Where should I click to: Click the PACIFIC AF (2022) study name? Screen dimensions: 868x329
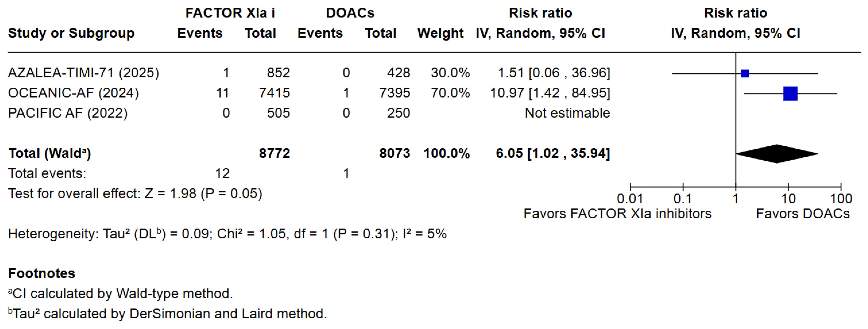[67, 113]
